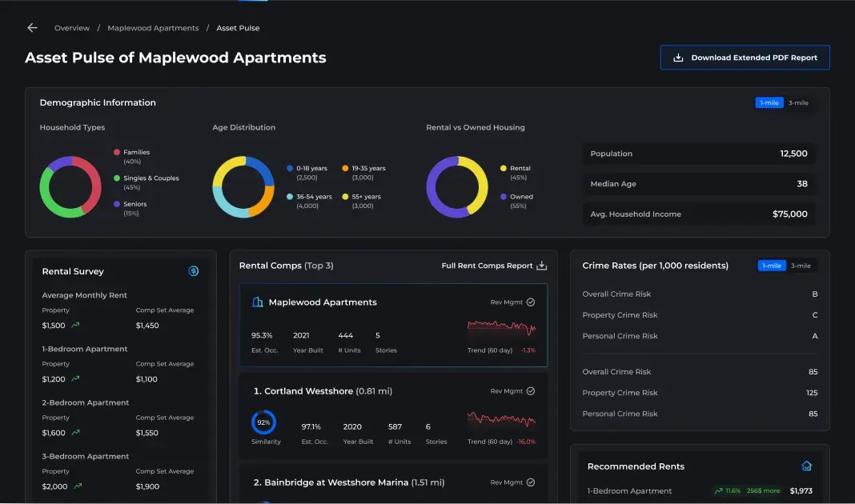
Task: Click the Maplewood Apartments 60 day trend chart
Action: (x=501, y=328)
